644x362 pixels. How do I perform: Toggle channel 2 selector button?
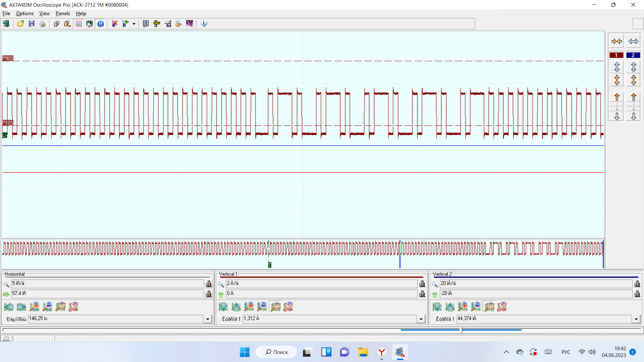633,55
